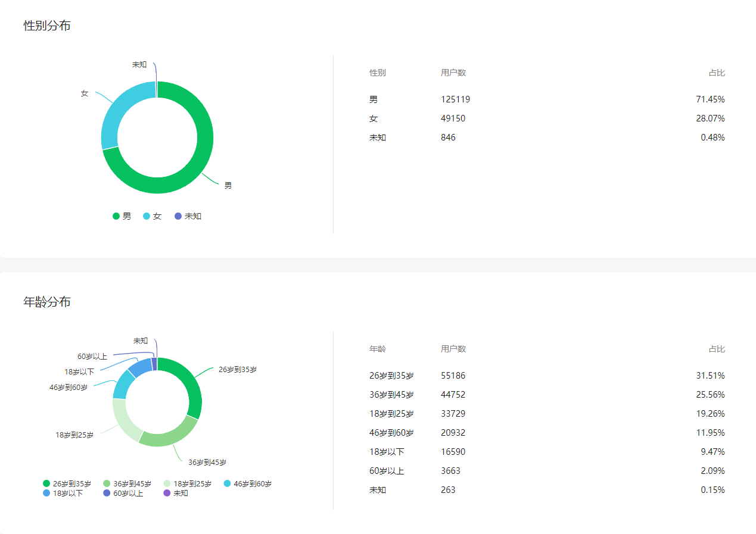Toggle the 18岁到25岁 legend entry
Image resolution: width=756 pixels, height=534 pixels.
coord(188,484)
